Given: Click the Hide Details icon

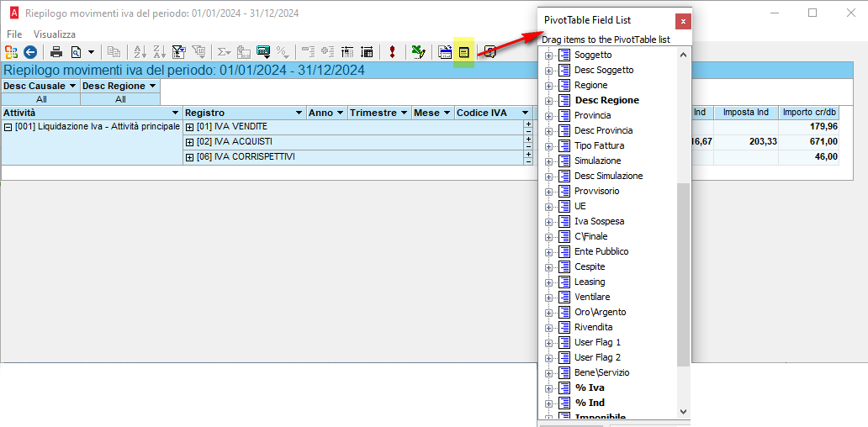Looking at the screenshot, I should point(347,52).
